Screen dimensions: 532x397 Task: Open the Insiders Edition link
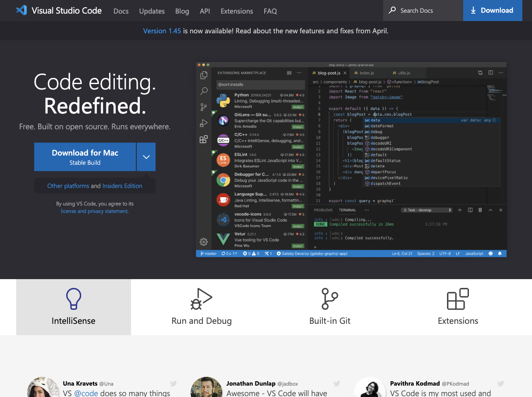122,186
